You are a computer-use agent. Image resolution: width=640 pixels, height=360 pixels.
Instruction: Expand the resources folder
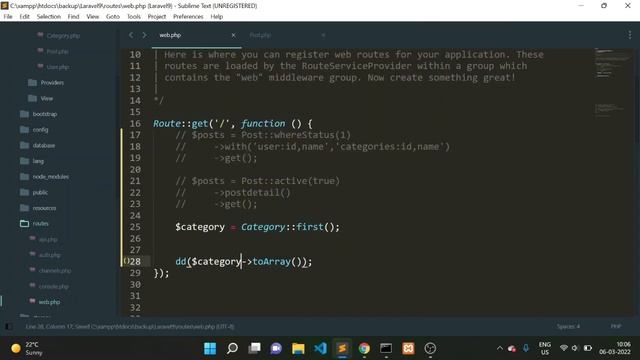[x=44, y=208]
